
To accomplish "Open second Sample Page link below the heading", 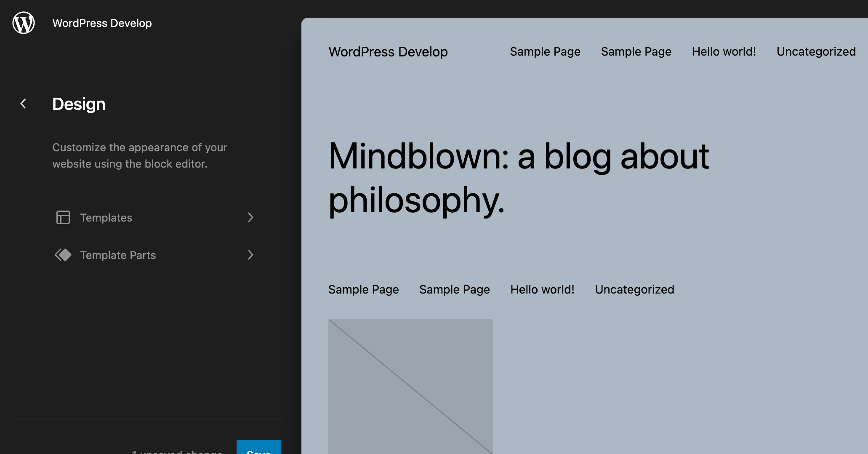I will 455,289.
